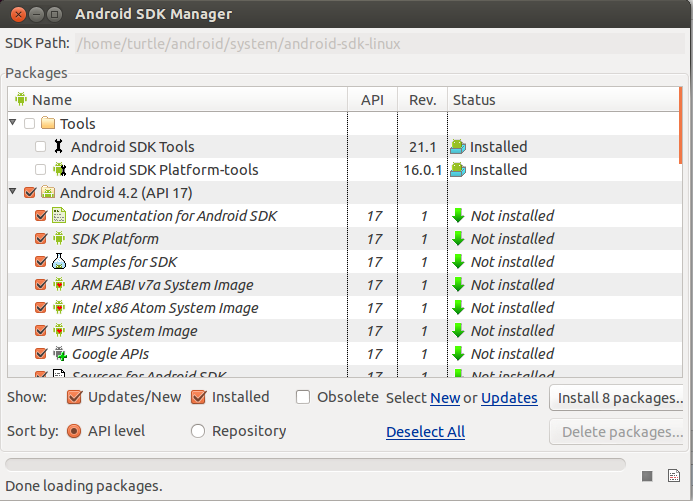This screenshot has height=501, width=693.
Task: Click the Deselect All link
Action: point(425,432)
